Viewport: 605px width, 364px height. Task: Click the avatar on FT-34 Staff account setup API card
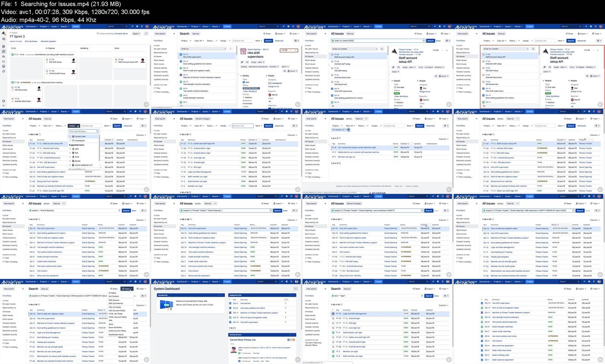pos(143,60)
